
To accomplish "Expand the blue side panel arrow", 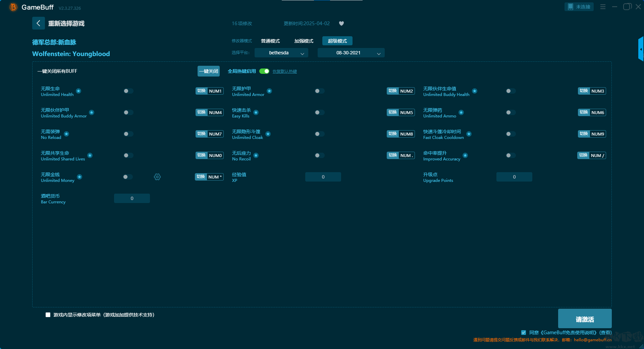I will pos(641,49).
